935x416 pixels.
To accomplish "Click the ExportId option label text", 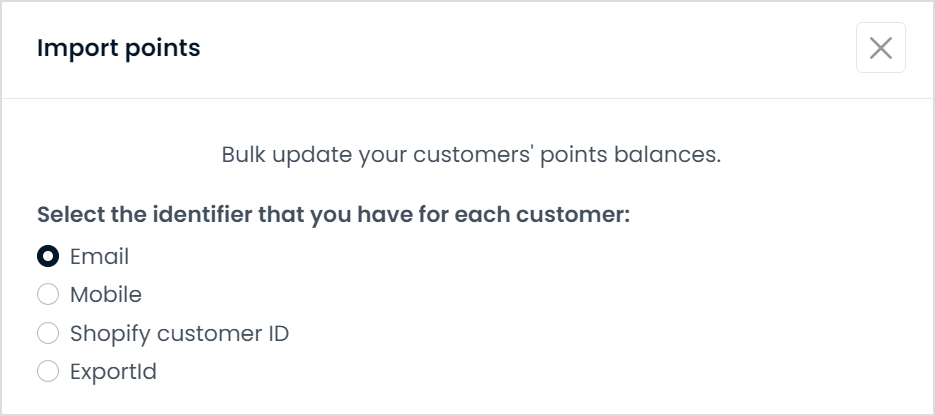I will [x=113, y=372].
